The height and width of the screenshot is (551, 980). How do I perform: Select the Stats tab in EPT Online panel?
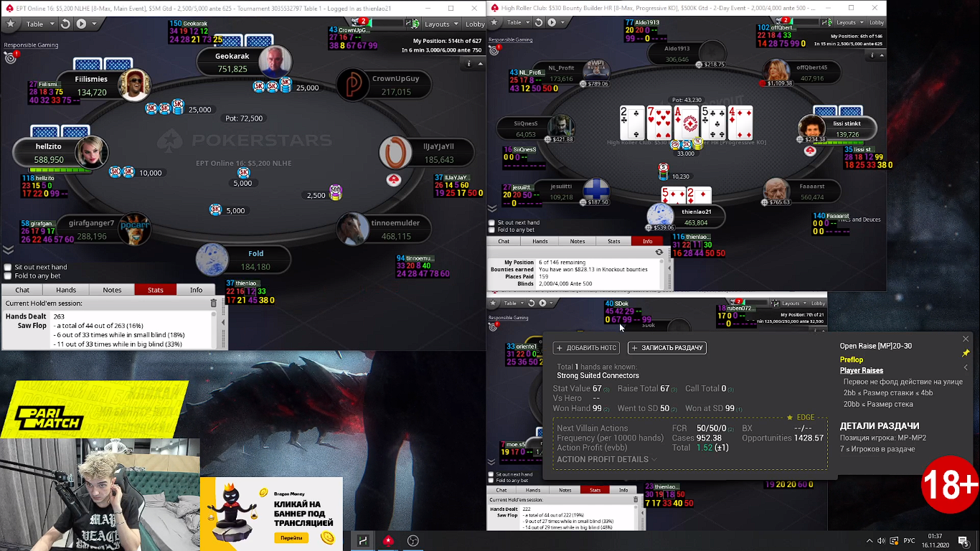click(156, 290)
